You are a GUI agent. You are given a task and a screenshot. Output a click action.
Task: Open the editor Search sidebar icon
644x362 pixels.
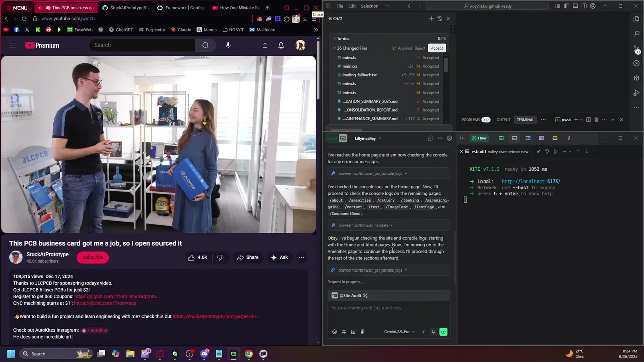(636, 34)
